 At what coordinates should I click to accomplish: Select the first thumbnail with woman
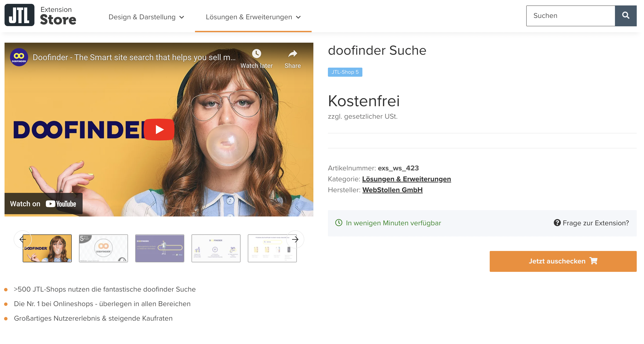pos(47,248)
